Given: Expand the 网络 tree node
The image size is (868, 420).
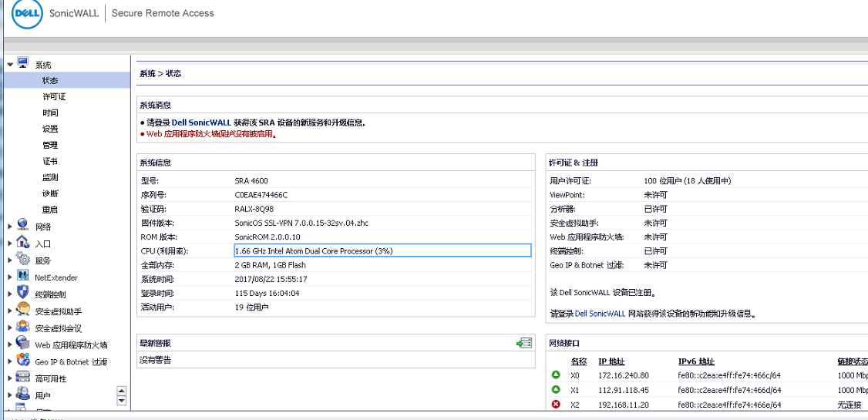Looking at the screenshot, I should coord(10,227).
